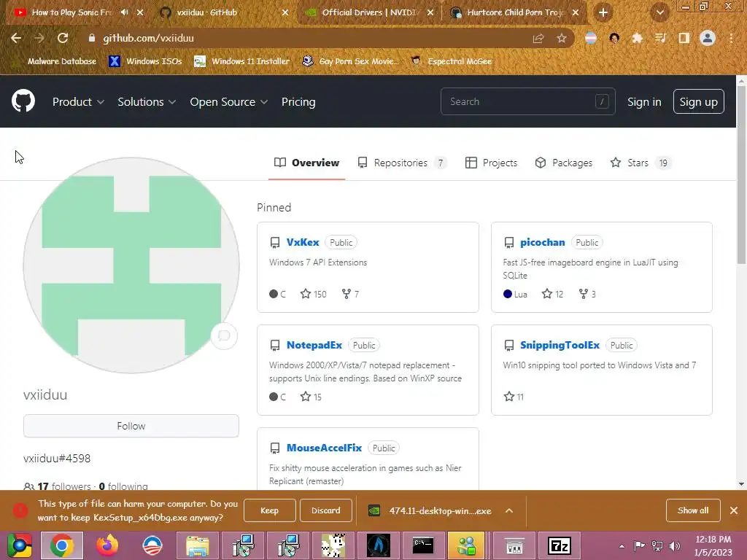Discard the flagged download
Image resolution: width=747 pixels, height=560 pixels.
pos(326,510)
